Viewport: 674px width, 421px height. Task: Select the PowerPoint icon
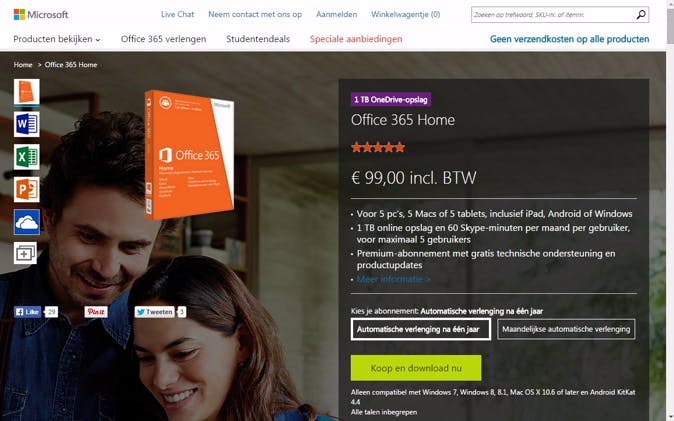point(27,190)
